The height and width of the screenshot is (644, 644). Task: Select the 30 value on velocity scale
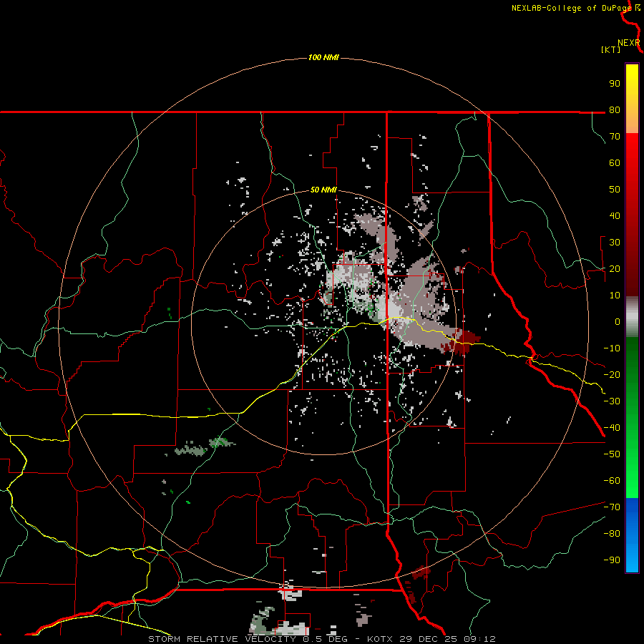click(x=615, y=243)
